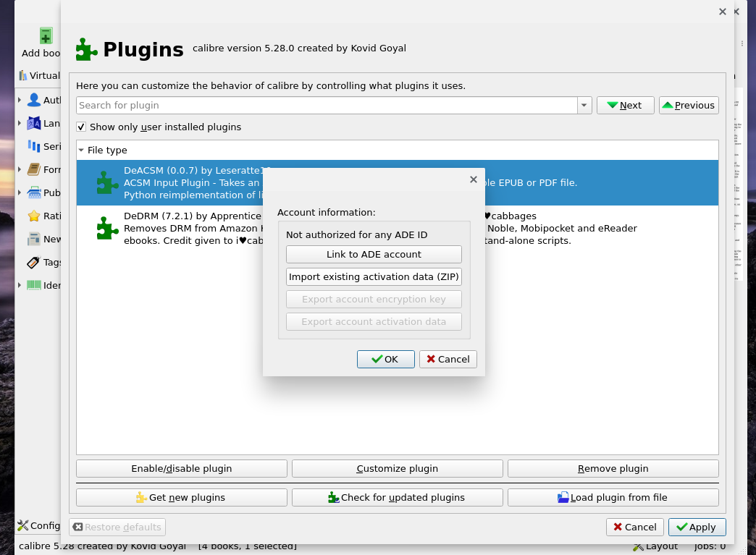756x555 pixels.
Task: Click the Languages icon in sidebar
Action: [33, 124]
